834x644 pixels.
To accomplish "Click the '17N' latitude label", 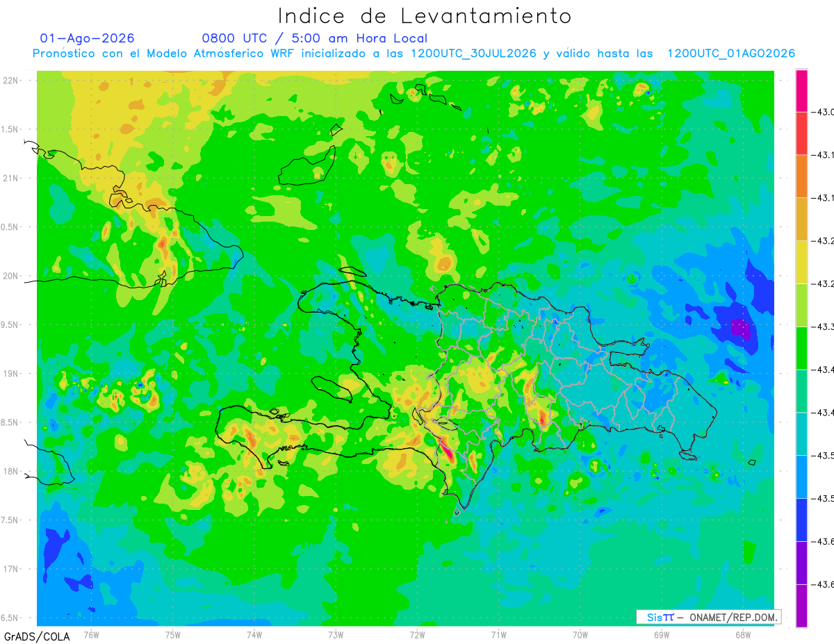I will point(11,569).
